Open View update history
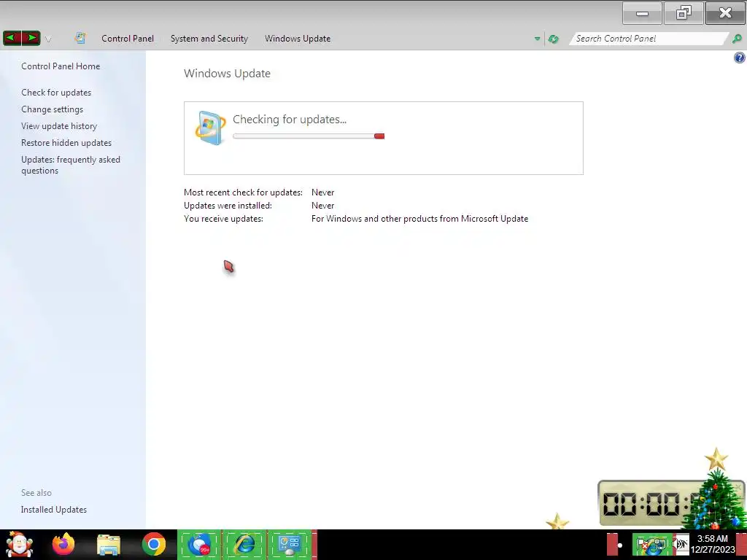 click(x=59, y=126)
